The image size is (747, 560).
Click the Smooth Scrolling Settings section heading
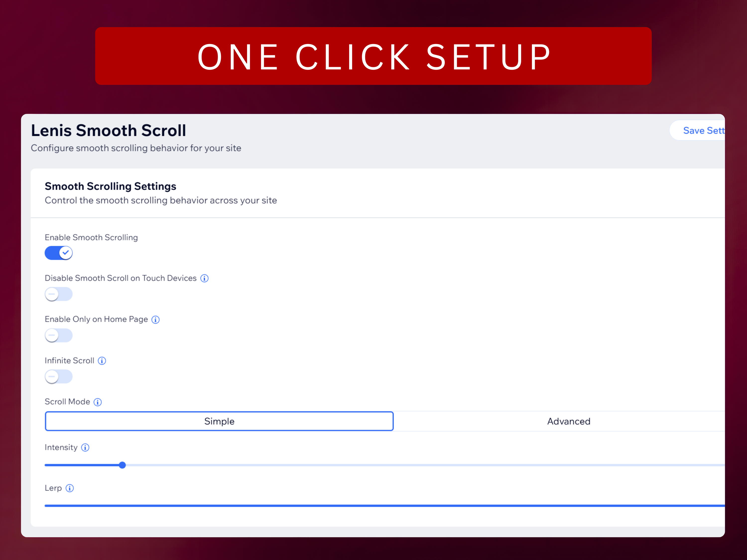pos(110,186)
